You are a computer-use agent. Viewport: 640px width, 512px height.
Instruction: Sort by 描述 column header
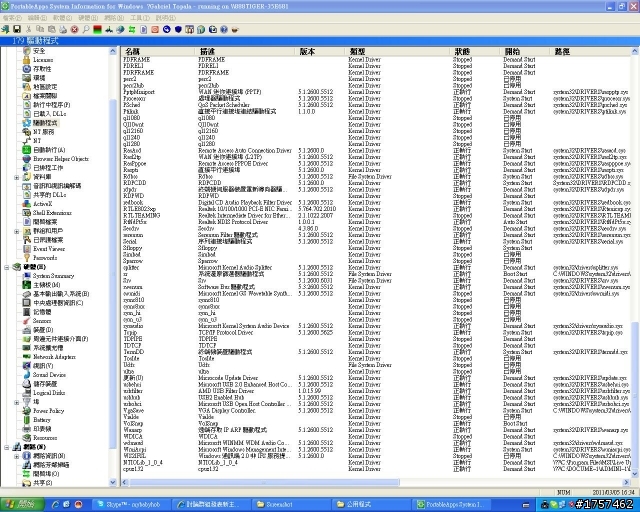245,51
